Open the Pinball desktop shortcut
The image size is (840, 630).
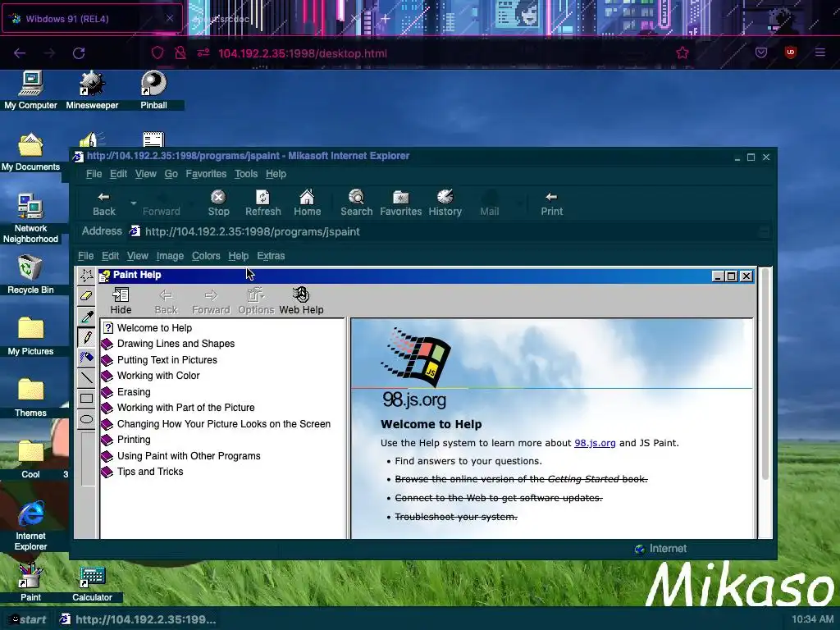(153, 90)
